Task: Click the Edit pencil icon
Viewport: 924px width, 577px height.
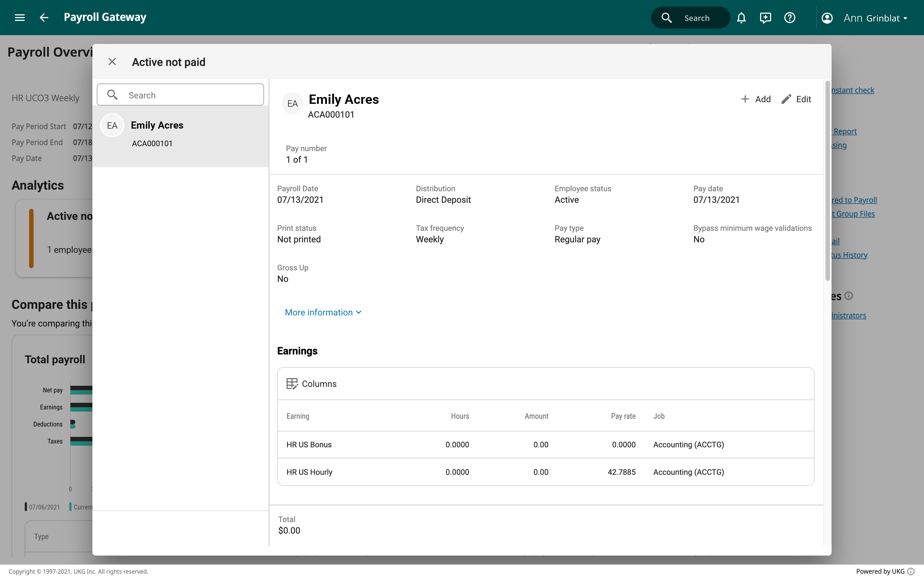Action: pyautogui.click(x=786, y=99)
